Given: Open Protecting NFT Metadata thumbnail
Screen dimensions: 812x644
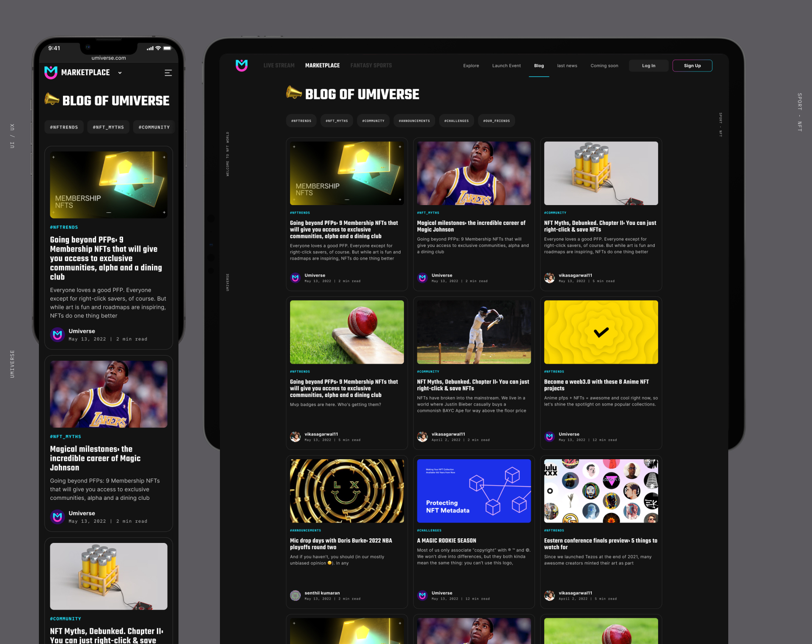Looking at the screenshot, I should 474,491.
